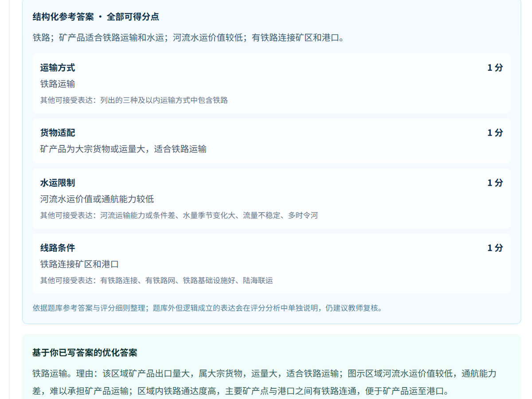Click the text 矿产品为大宗货物或运量大，适合铁路运输

(123, 149)
